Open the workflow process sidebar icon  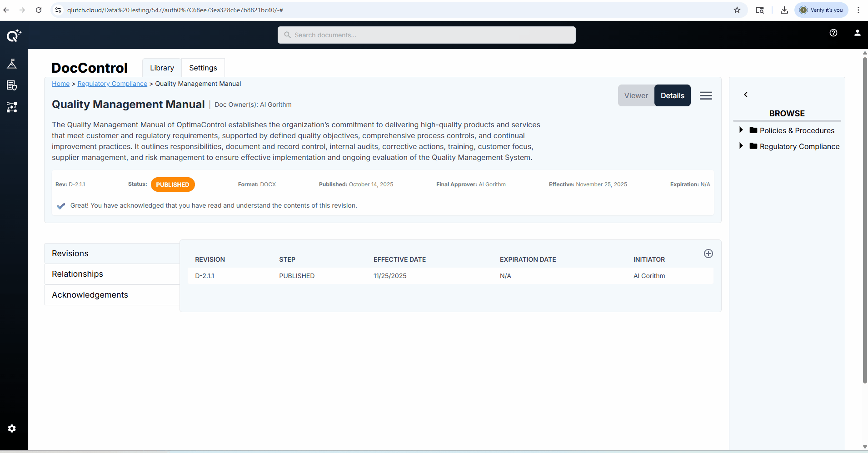coord(12,107)
